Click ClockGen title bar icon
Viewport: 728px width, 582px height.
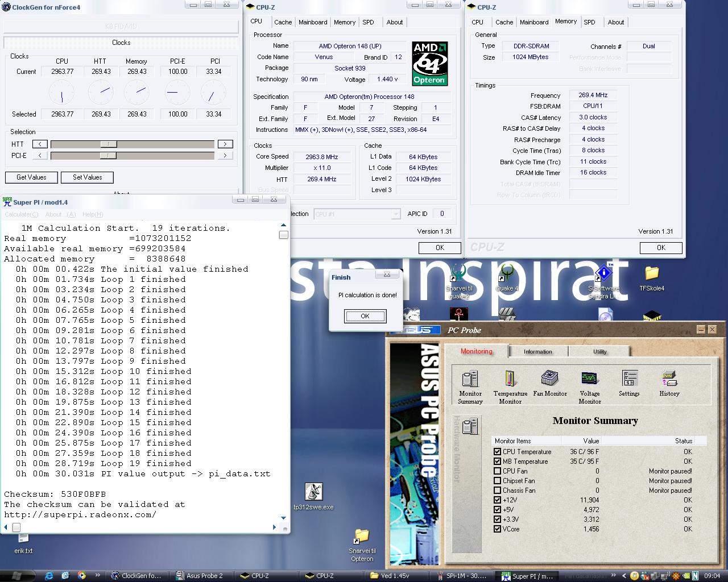click(x=6, y=7)
